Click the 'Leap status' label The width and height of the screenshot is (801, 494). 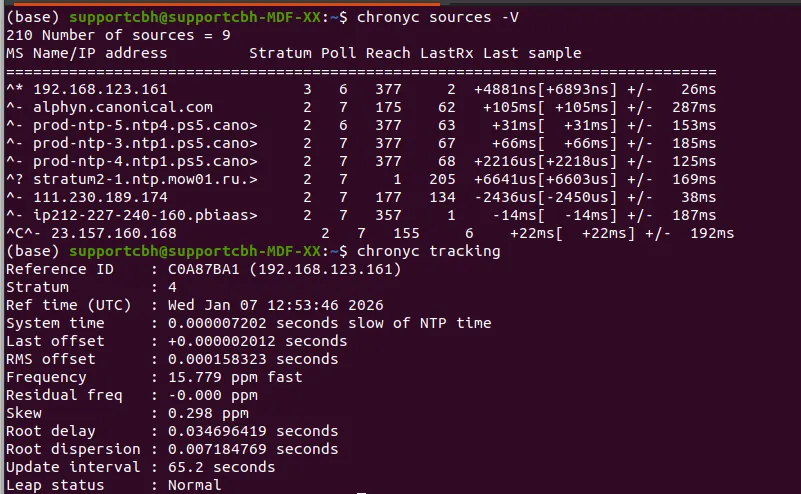click(55, 485)
